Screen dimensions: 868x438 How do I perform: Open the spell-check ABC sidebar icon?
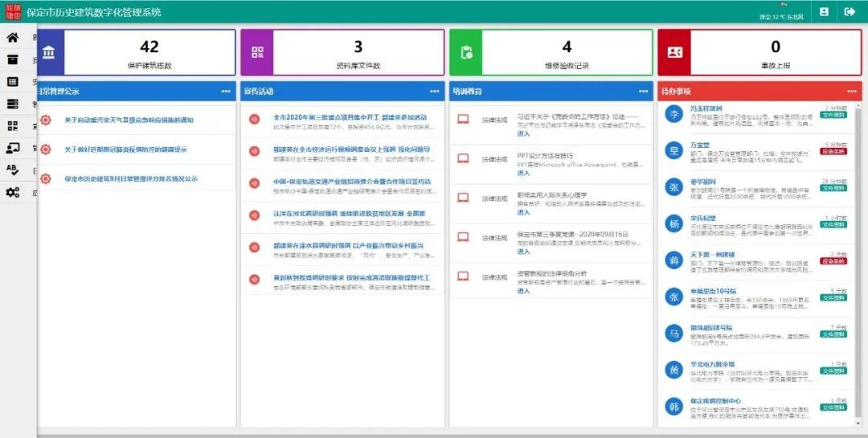pyautogui.click(x=12, y=170)
